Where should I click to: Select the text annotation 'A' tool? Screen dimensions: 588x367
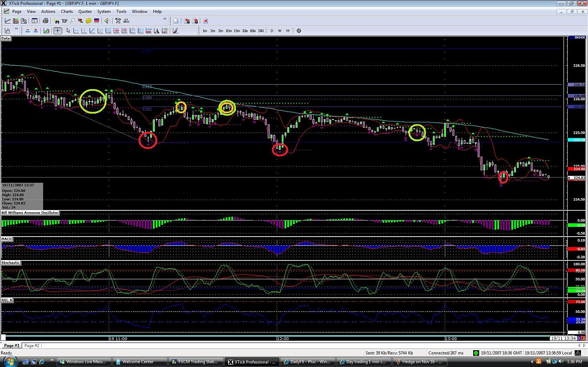click(156, 31)
